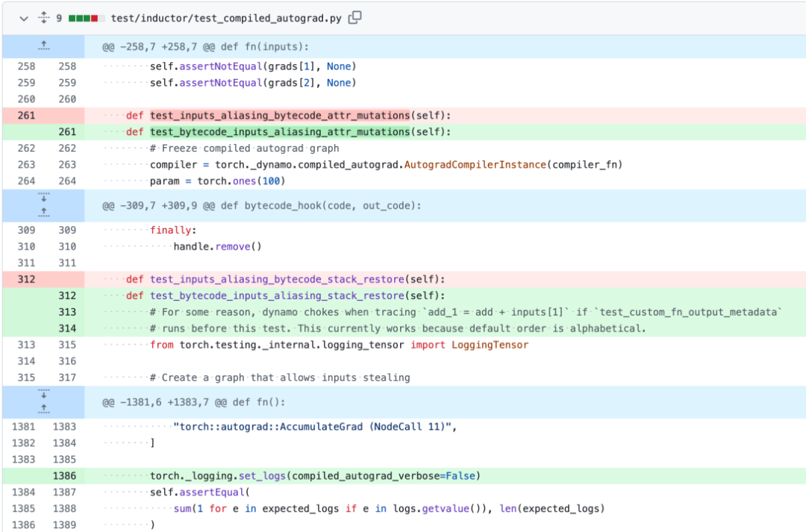Expand down arrow above def fn() hunk header
Screen dimensions: 806x532
click(x=44, y=394)
